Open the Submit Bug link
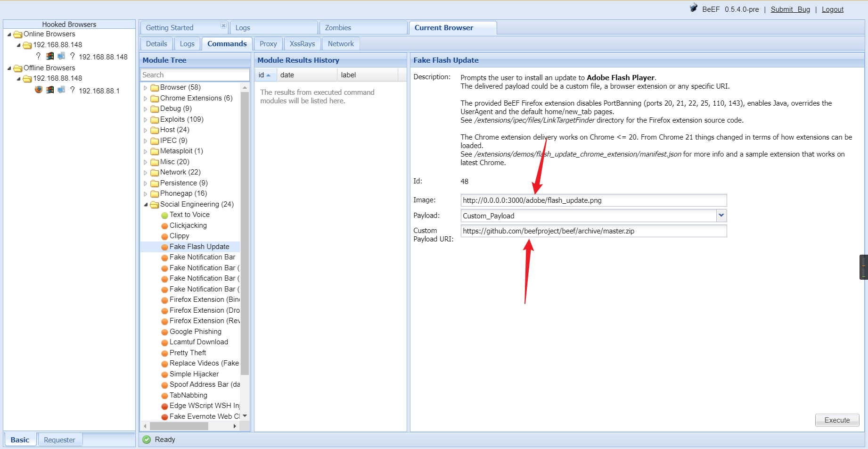The width and height of the screenshot is (868, 449). pos(790,9)
